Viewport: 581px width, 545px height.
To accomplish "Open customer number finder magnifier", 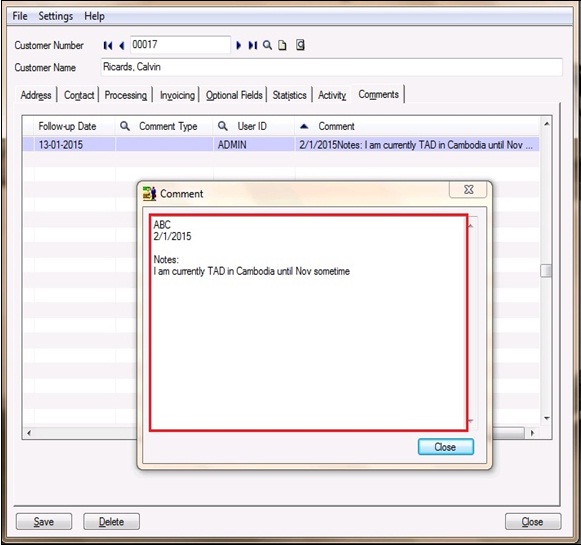I will (x=267, y=45).
